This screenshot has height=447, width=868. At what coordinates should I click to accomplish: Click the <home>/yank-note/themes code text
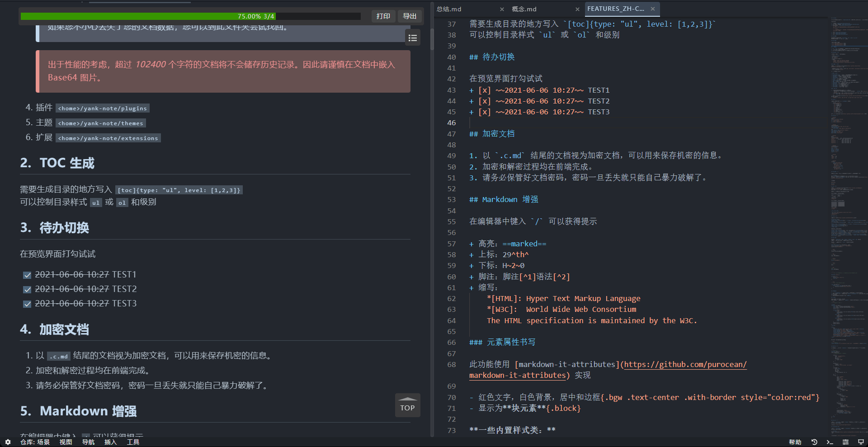(101, 123)
